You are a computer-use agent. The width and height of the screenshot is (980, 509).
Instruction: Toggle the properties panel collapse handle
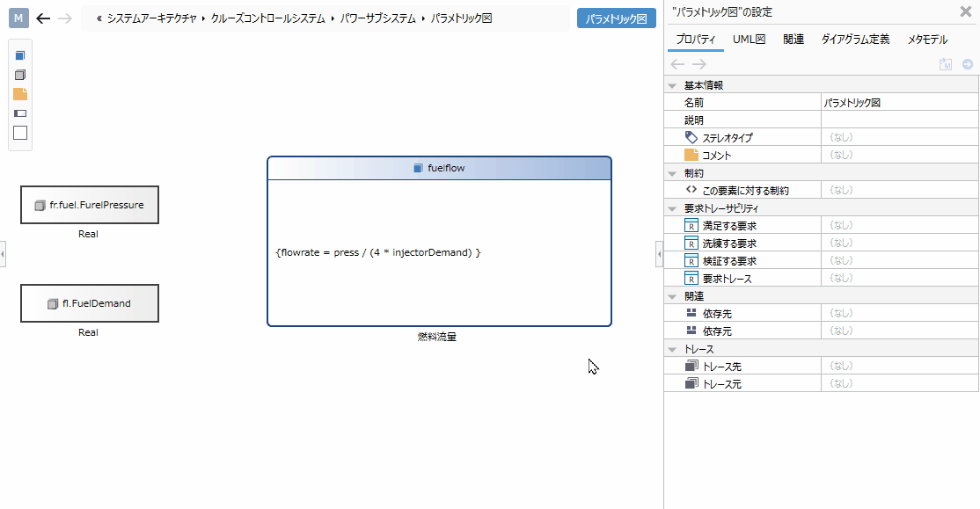pyautogui.click(x=660, y=254)
